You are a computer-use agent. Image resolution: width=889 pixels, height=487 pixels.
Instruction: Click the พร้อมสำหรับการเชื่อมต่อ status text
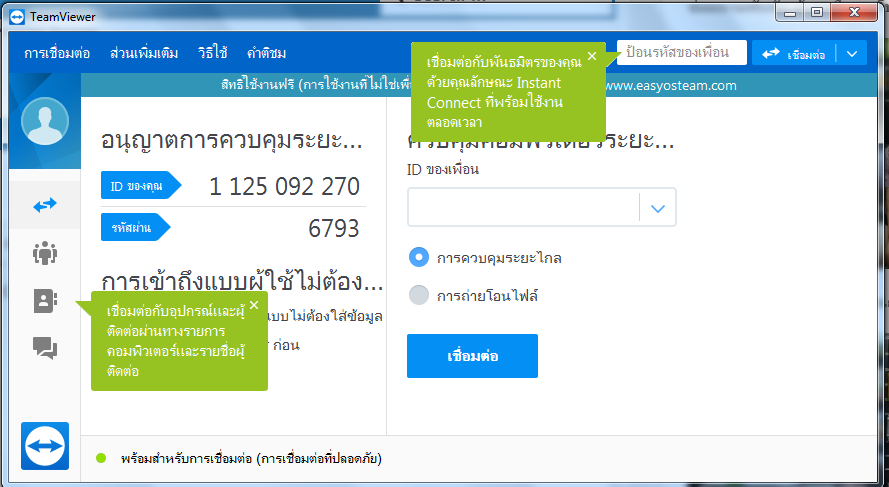click(251, 459)
